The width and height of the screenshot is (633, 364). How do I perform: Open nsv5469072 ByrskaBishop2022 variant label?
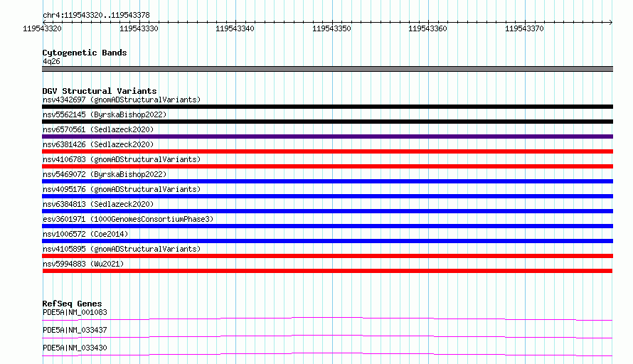click(x=105, y=174)
